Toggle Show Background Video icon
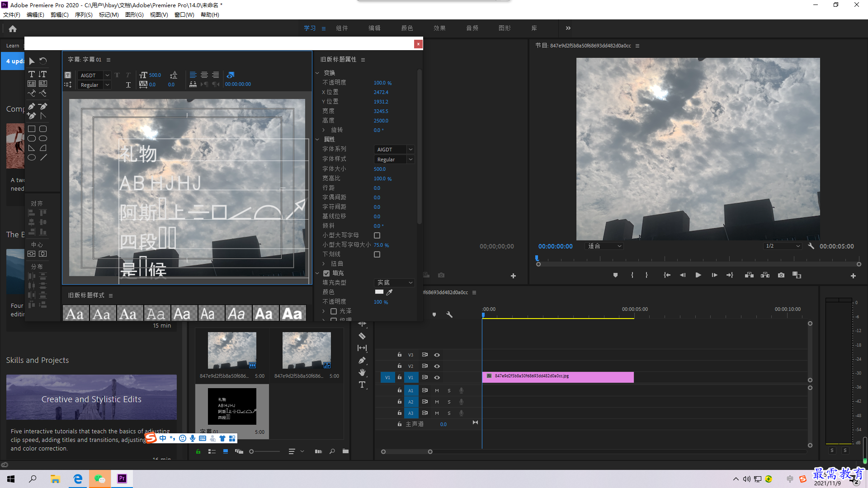This screenshot has height=488, width=868. coord(231,75)
